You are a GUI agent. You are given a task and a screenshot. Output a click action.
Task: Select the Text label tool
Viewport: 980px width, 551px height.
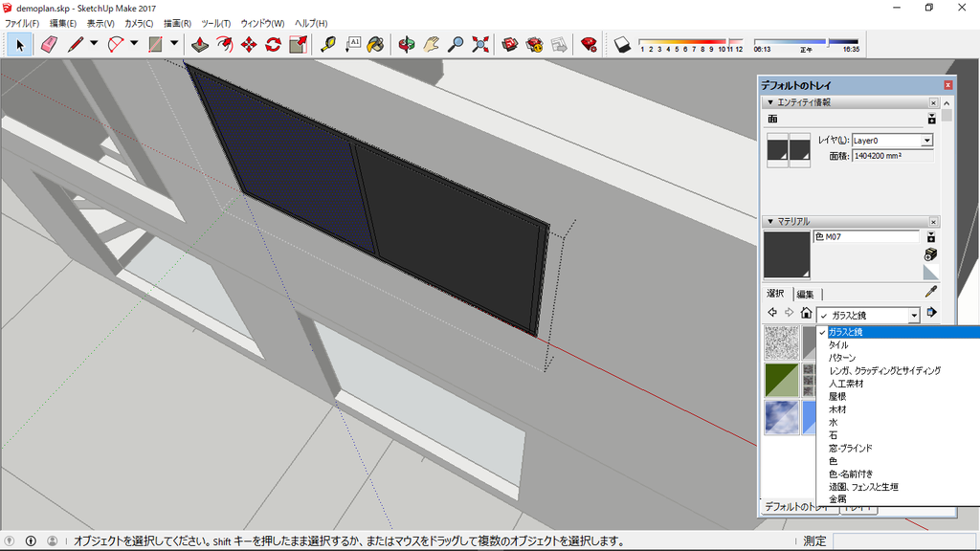pyautogui.click(x=353, y=44)
